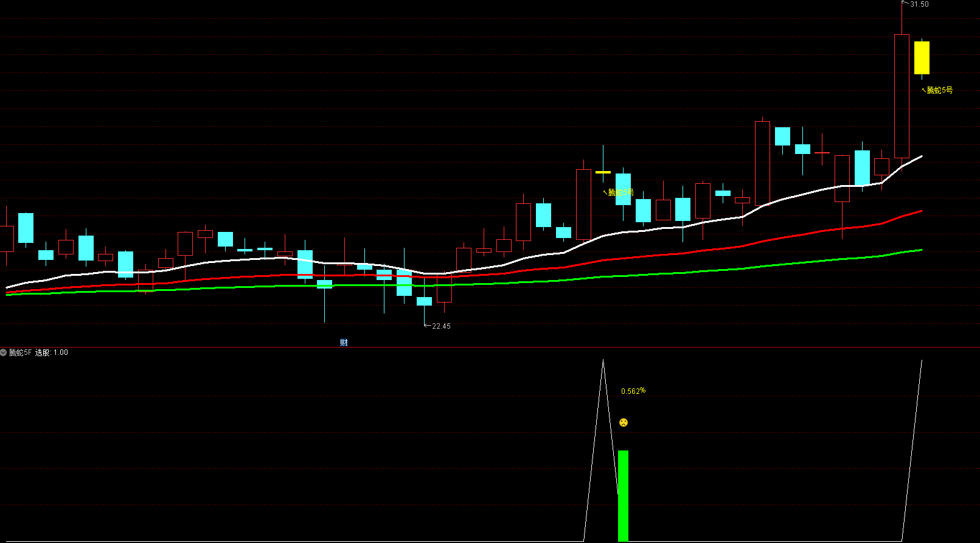Click the 财 finance marker icon
Viewport: 980px width, 543px height.
coord(344,343)
